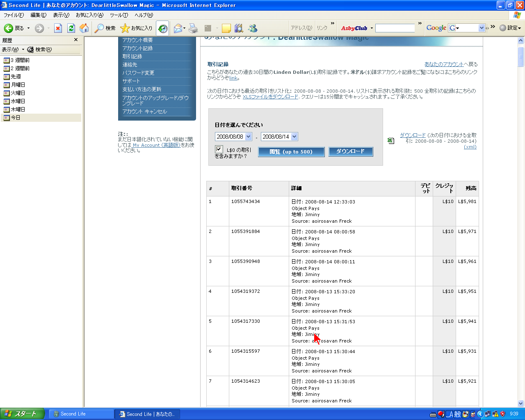Image resolution: width=525 pixels, height=420 pixels.
Task: Open Back button history dropdown arrow
Action: point(28,28)
